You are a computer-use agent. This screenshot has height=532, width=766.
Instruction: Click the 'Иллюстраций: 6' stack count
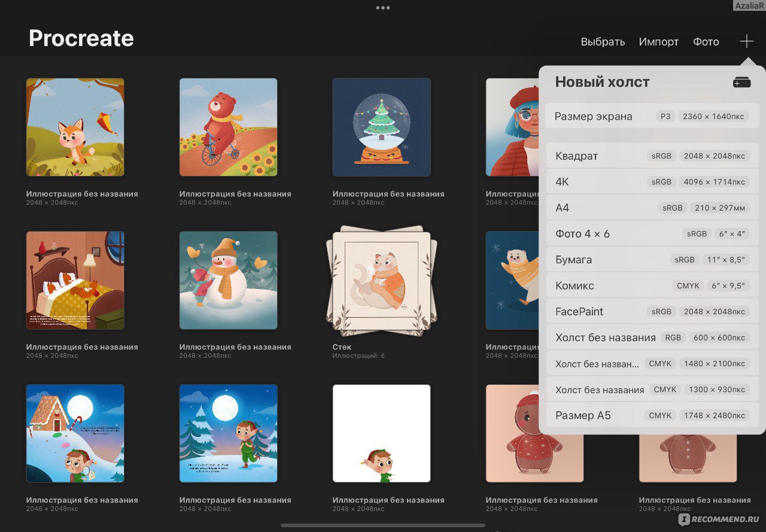(x=358, y=356)
